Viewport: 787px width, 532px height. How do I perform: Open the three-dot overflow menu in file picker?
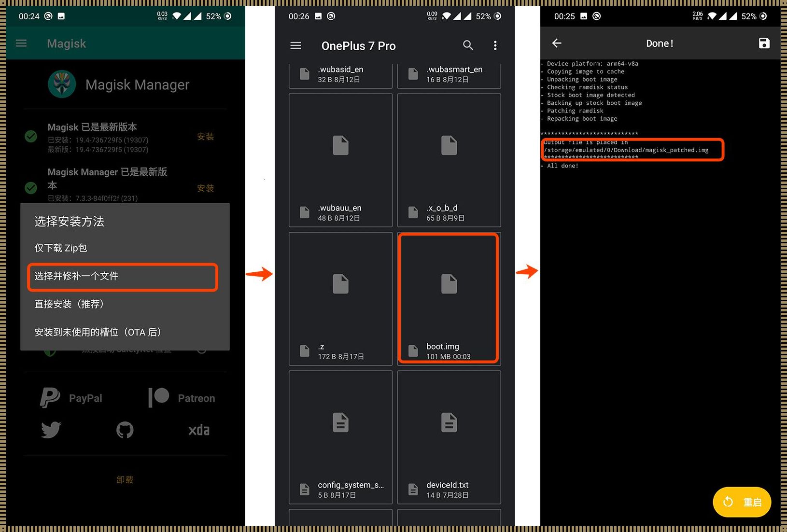pos(495,45)
